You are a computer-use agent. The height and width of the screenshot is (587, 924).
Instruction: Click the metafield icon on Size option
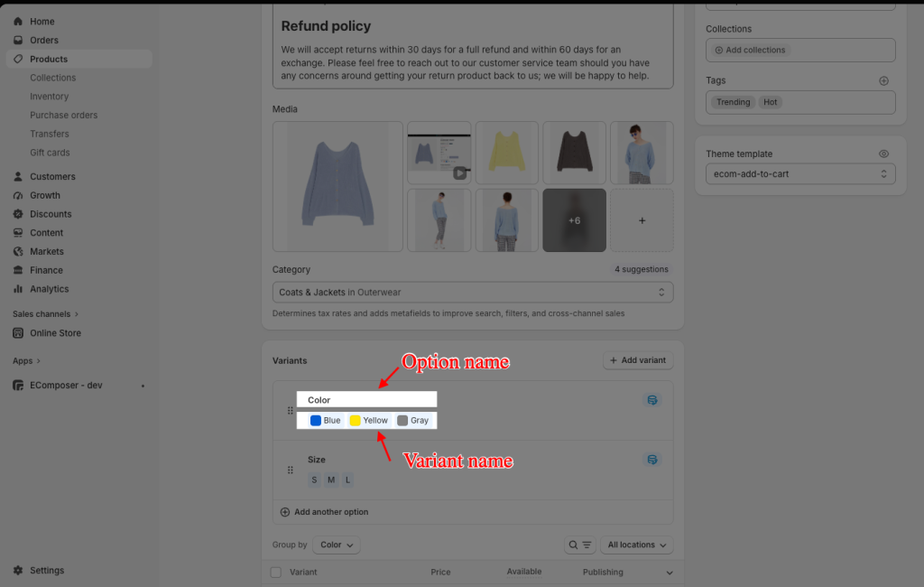pyautogui.click(x=651, y=460)
